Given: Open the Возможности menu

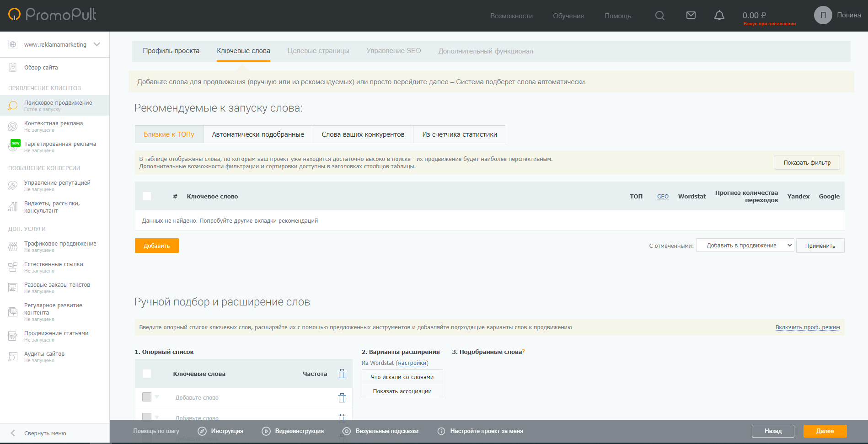Looking at the screenshot, I should pos(511,16).
